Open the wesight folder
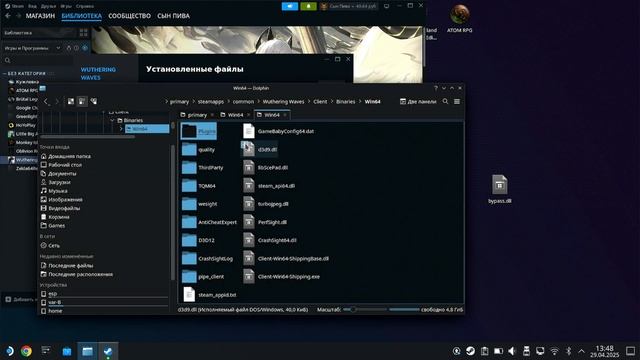 click(200, 204)
